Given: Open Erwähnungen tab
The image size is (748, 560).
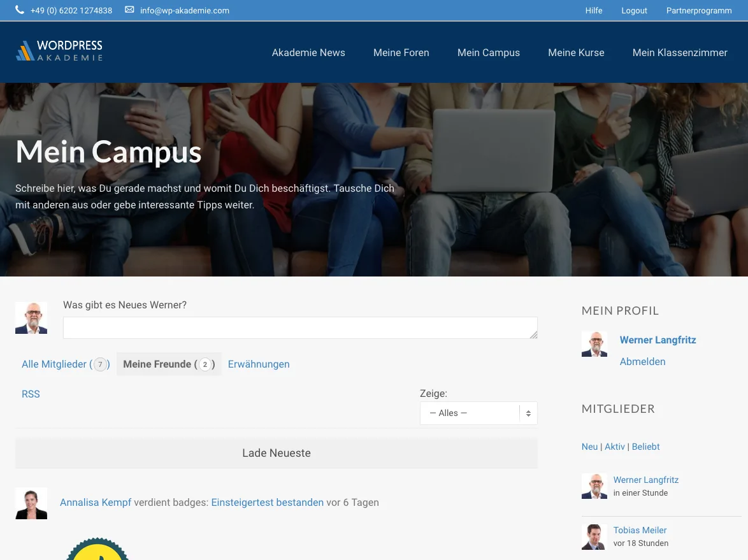Looking at the screenshot, I should (259, 364).
